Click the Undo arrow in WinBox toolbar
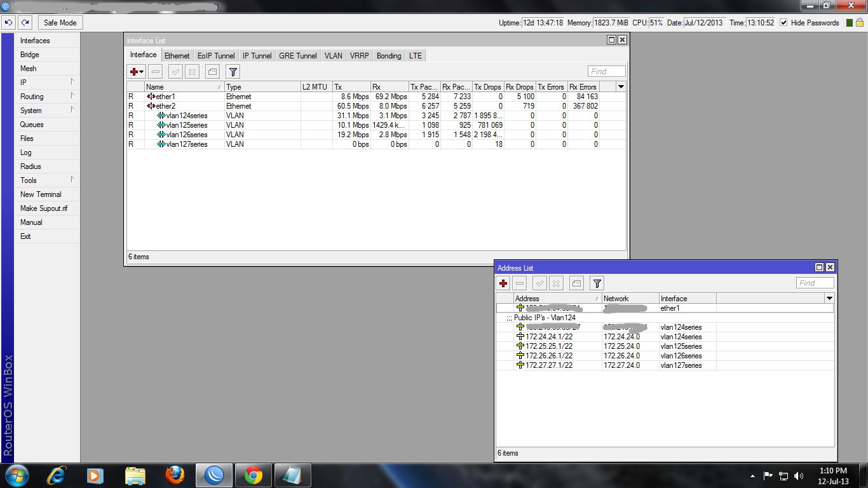This screenshot has width=868, height=488. click(8, 22)
